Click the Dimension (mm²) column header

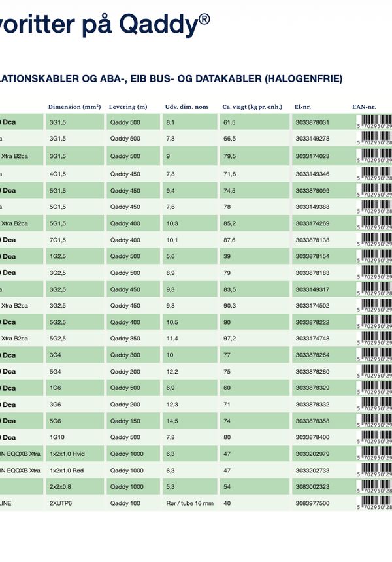tap(74, 107)
